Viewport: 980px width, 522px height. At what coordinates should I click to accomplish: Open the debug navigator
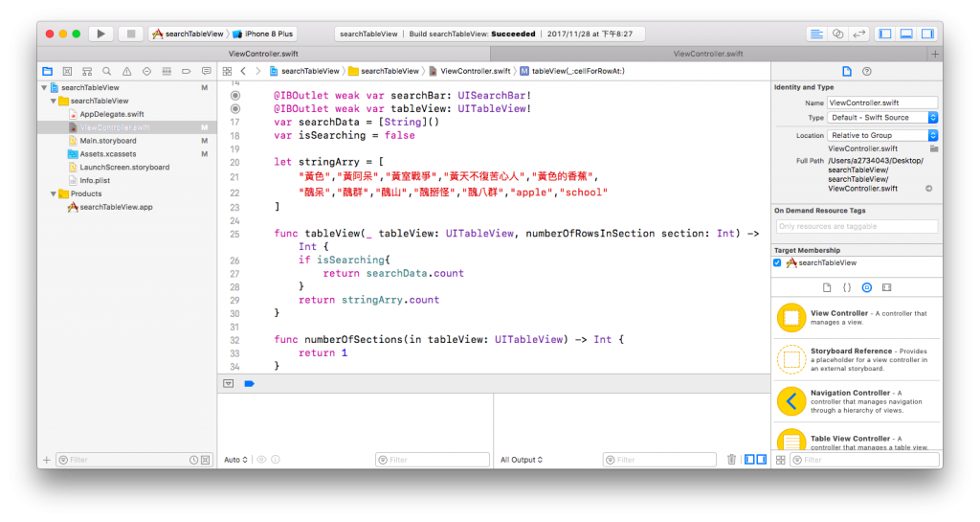pyautogui.click(x=167, y=71)
